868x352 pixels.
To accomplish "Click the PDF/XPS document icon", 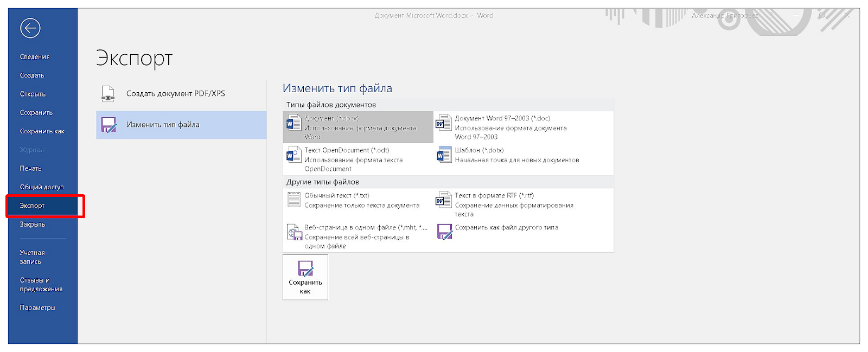I will click(x=108, y=94).
